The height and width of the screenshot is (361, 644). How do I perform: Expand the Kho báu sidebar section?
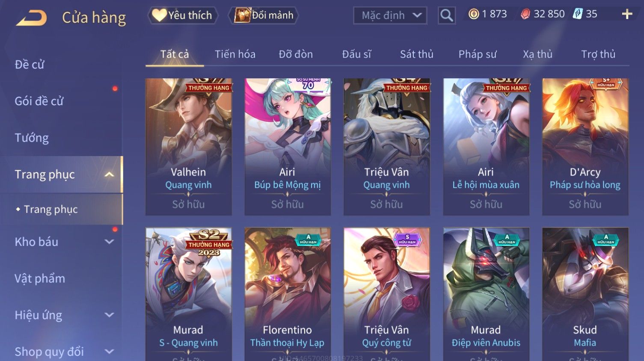pos(109,242)
